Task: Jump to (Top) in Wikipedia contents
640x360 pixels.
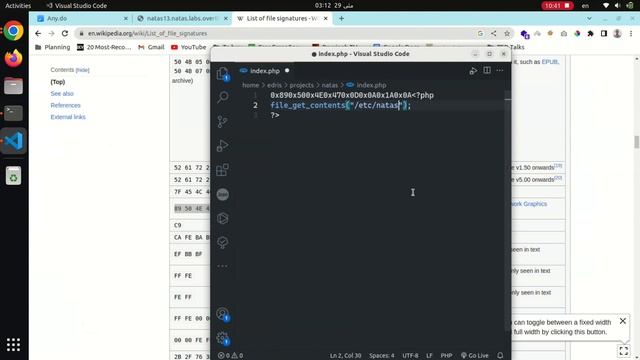Action: (58, 82)
